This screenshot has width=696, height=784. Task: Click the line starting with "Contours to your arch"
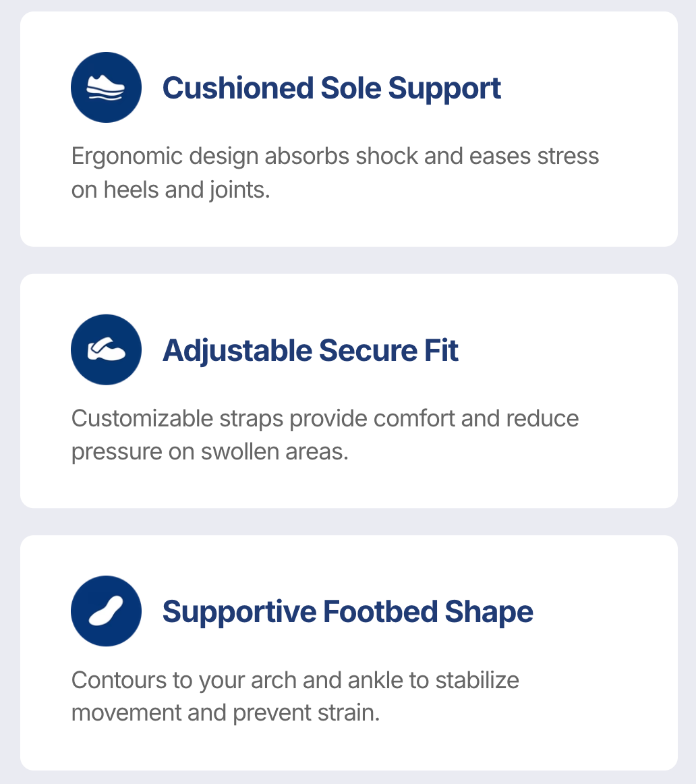tap(295, 679)
